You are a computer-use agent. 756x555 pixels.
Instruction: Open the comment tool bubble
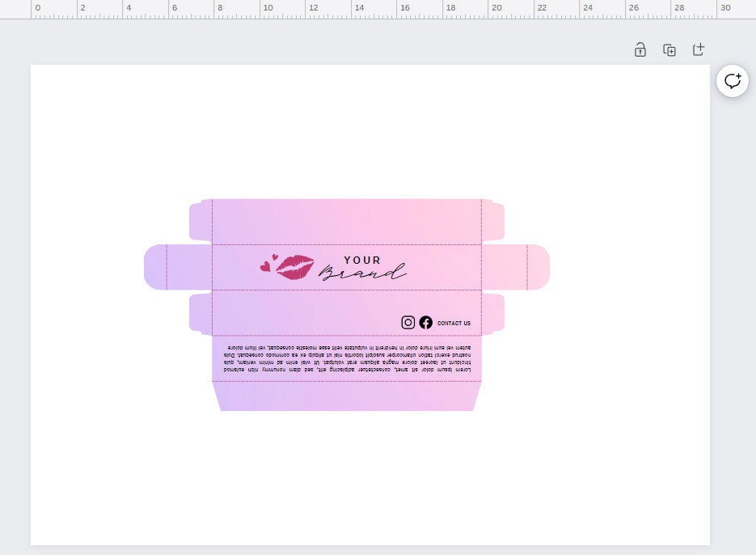click(732, 81)
